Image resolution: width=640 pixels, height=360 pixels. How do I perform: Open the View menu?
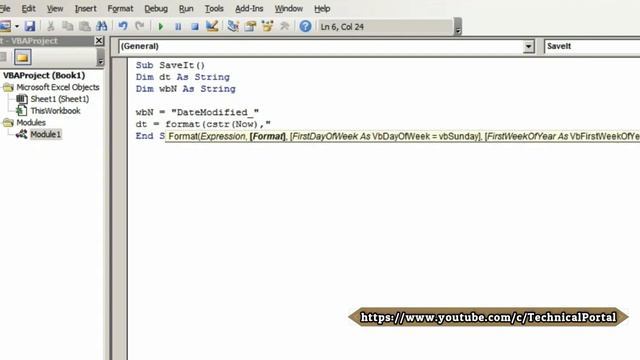[x=55, y=8]
